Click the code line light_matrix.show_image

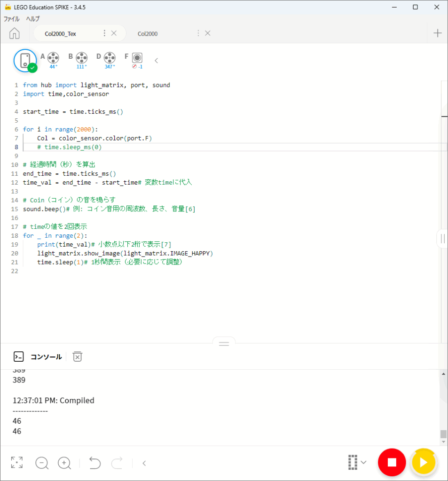(x=125, y=253)
